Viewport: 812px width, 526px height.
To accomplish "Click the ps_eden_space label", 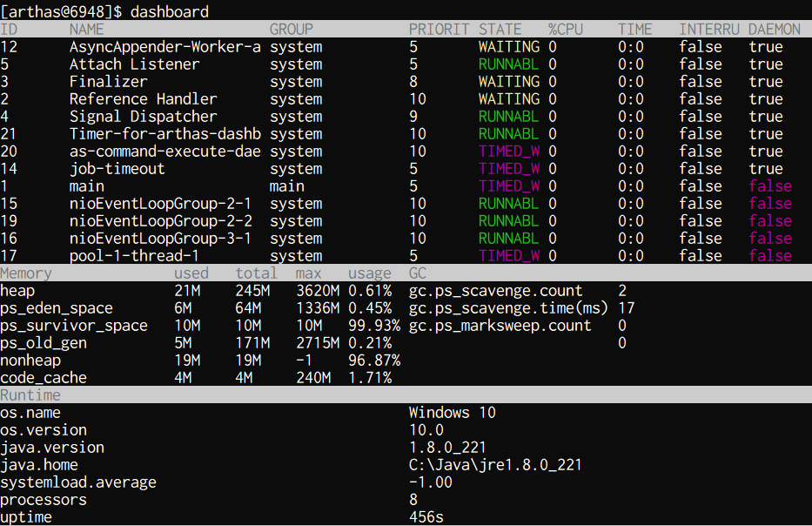I will pyautogui.click(x=57, y=308).
